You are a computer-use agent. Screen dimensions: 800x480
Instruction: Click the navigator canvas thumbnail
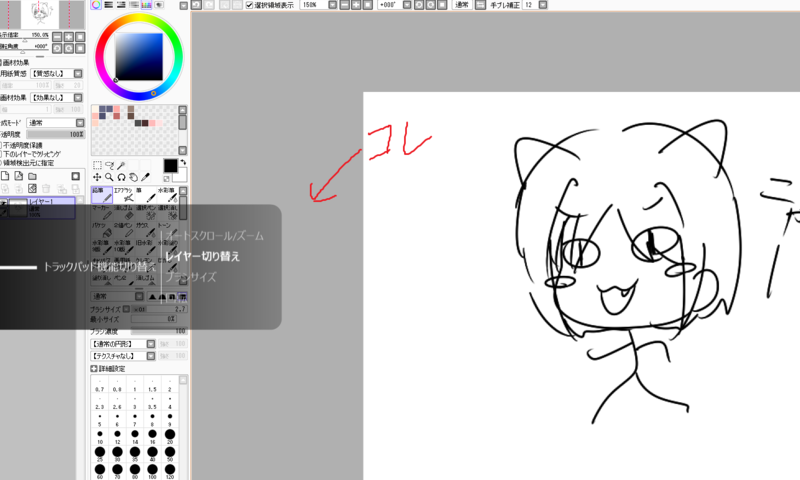[42, 14]
